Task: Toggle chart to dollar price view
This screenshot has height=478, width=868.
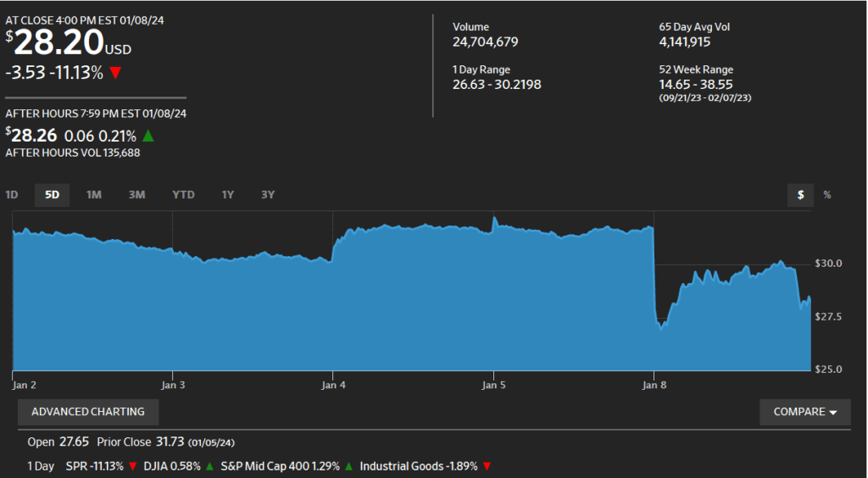Action: click(800, 195)
